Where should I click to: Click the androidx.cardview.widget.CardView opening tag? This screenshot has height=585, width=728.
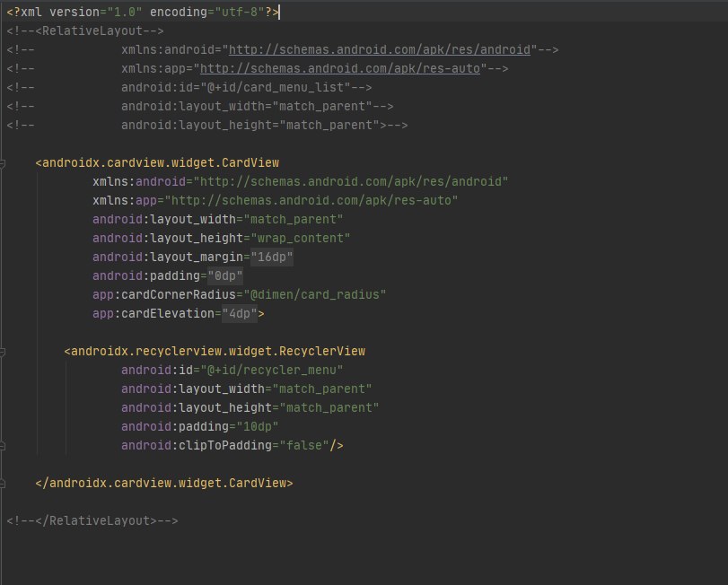point(157,162)
